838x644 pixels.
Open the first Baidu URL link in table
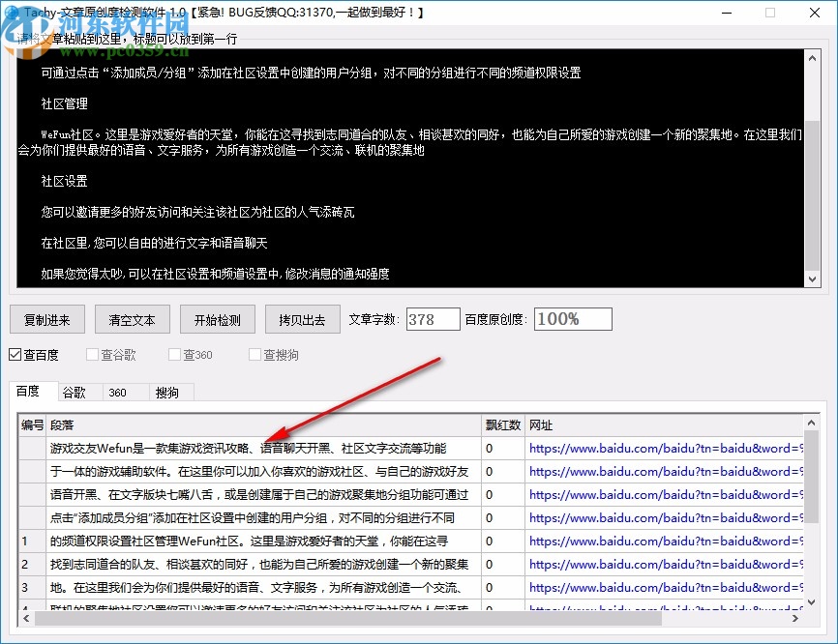665,449
